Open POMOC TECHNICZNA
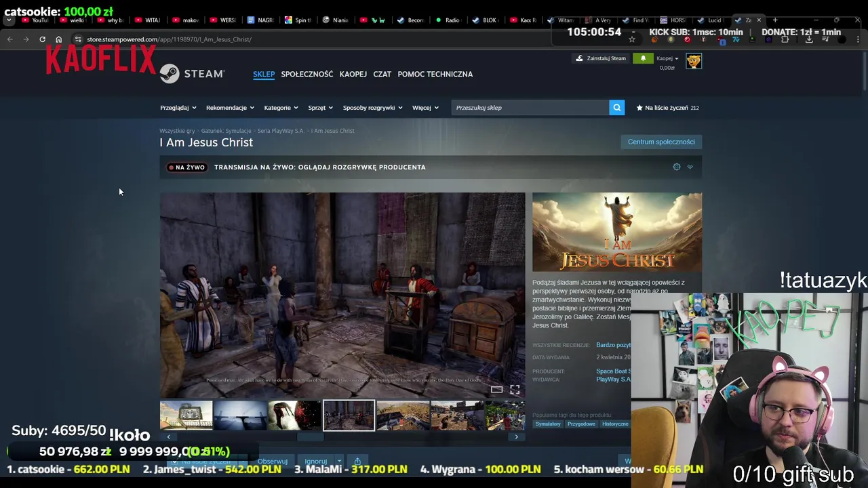Screen dimensions: 868x488 (435, 74)
